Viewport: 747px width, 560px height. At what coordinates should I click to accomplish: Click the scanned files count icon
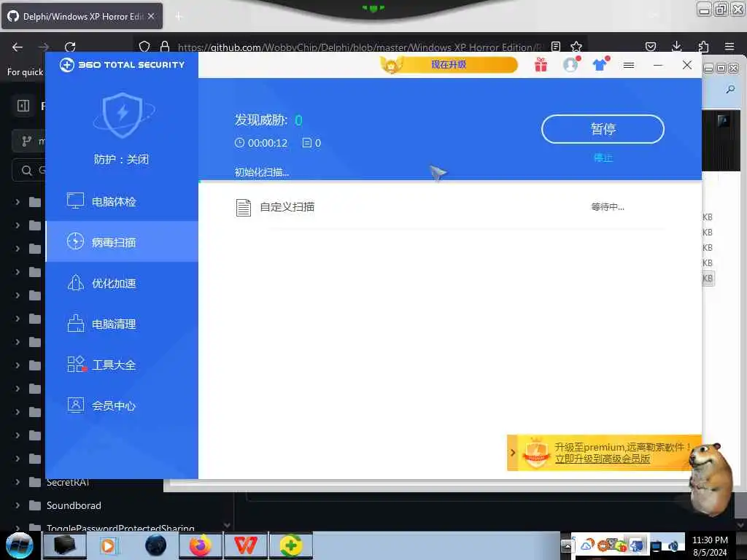(x=307, y=143)
